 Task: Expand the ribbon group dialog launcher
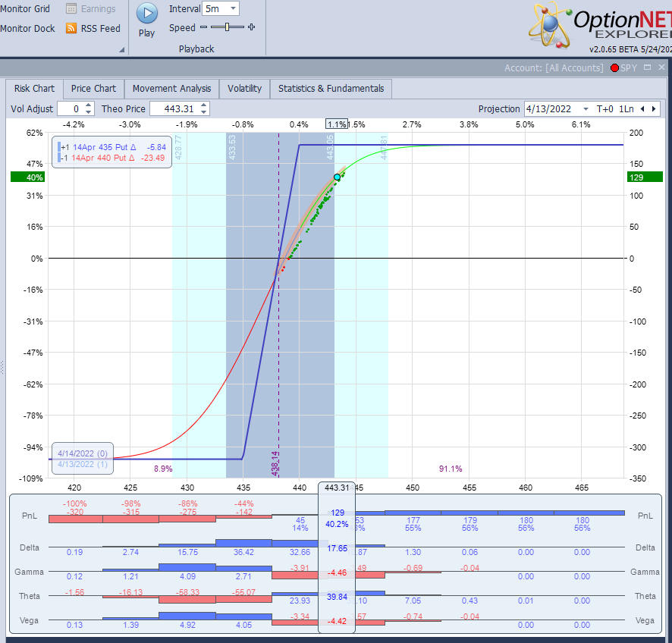click(x=121, y=50)
